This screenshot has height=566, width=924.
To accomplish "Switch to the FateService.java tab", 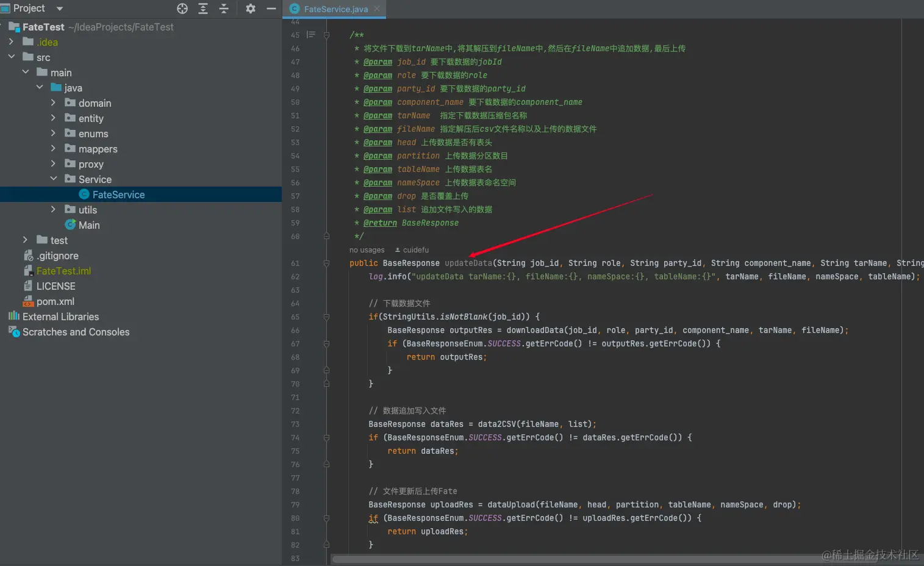I will click(x=335, y=9).
